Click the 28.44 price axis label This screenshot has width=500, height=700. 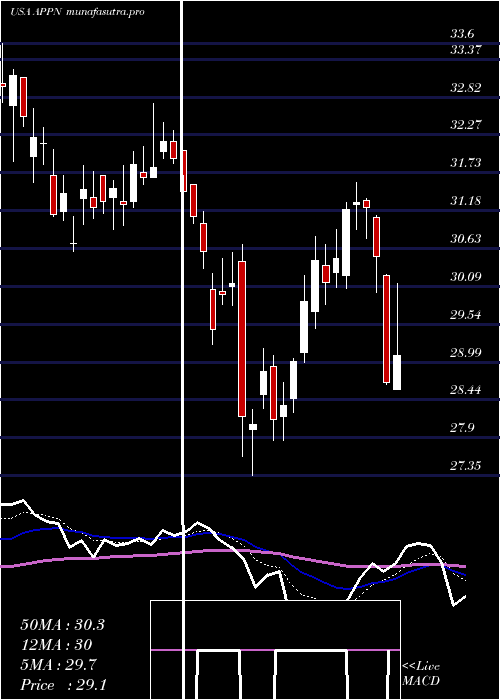tap(466, 391)
